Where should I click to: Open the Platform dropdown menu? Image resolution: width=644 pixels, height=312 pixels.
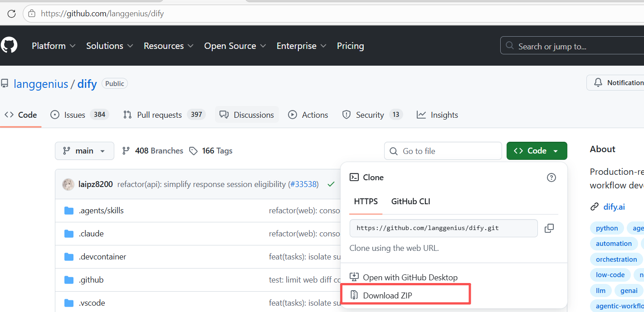[54, 46]
